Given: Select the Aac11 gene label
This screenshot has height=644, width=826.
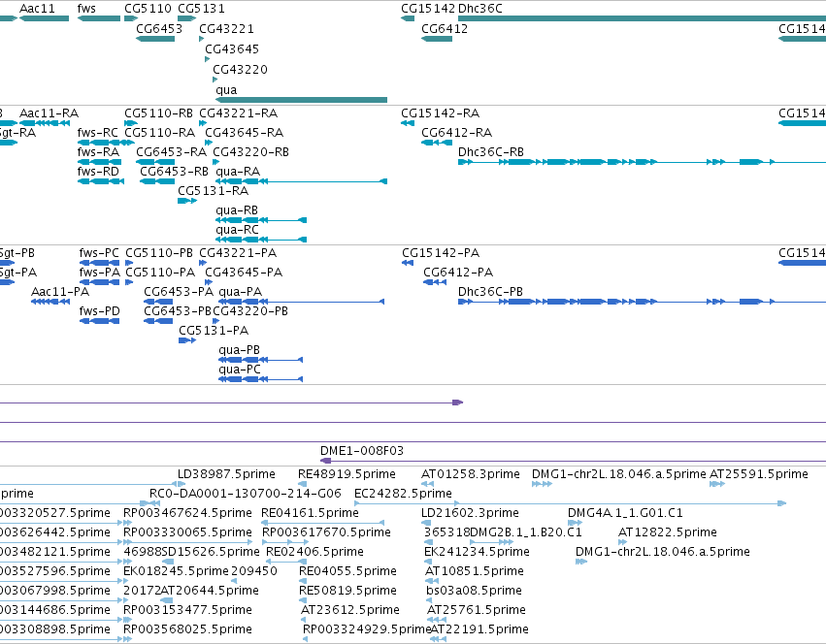Looking at the screenshot, I should pos(37,9).
